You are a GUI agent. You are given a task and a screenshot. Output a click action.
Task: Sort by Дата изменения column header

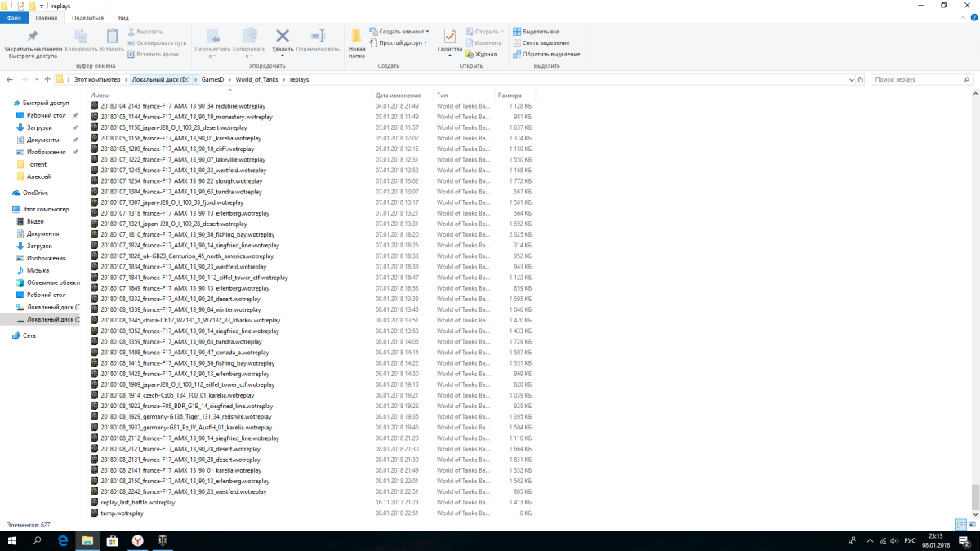point(398,96)
